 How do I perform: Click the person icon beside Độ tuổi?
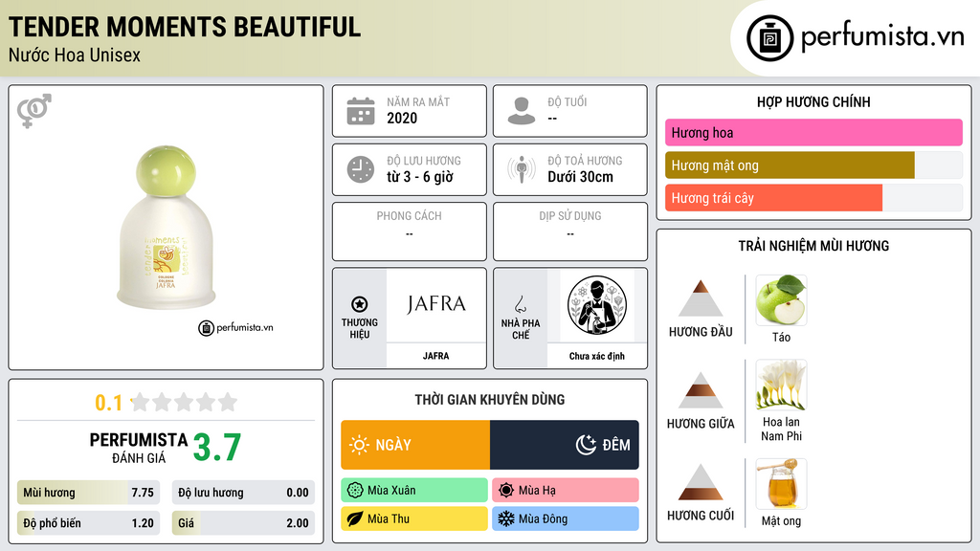click(x=522, y=111)
